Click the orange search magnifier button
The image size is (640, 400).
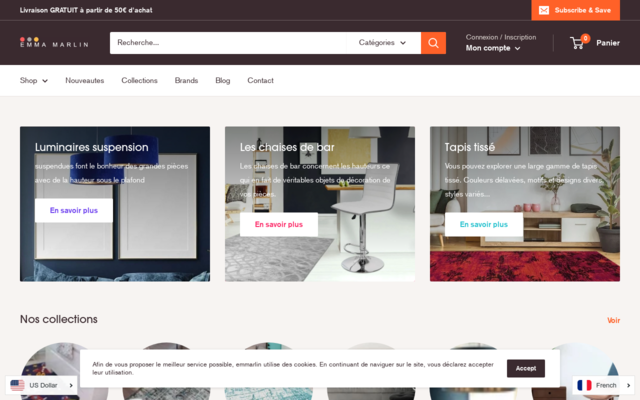pyautogui.click(x=433, y=43)
